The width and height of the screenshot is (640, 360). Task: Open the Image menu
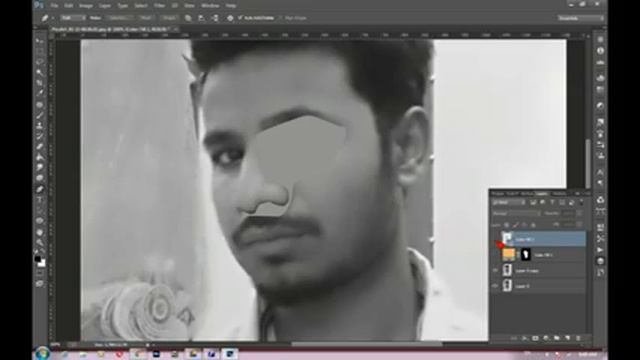tap(86, 6)
